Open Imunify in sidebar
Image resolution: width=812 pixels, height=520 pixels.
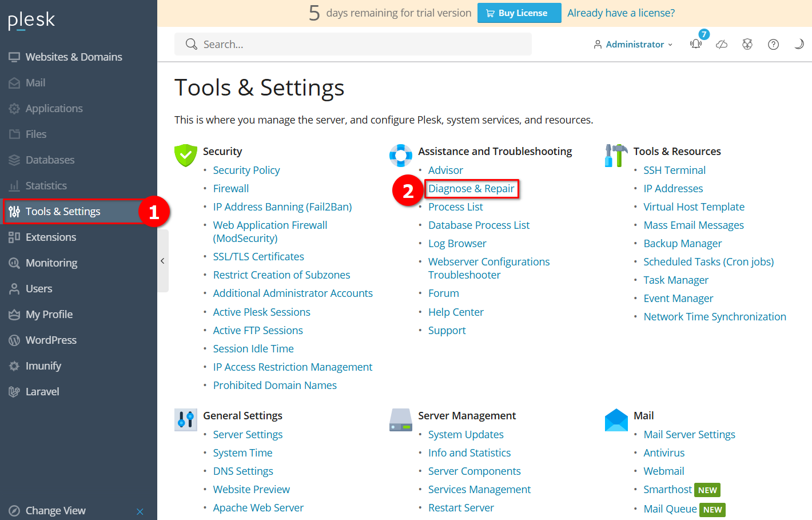78,366
